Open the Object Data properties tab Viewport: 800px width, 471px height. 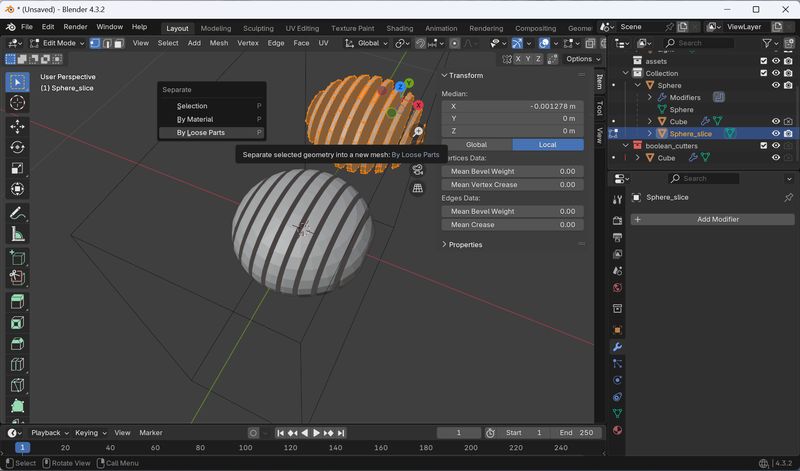pos(617,413)
